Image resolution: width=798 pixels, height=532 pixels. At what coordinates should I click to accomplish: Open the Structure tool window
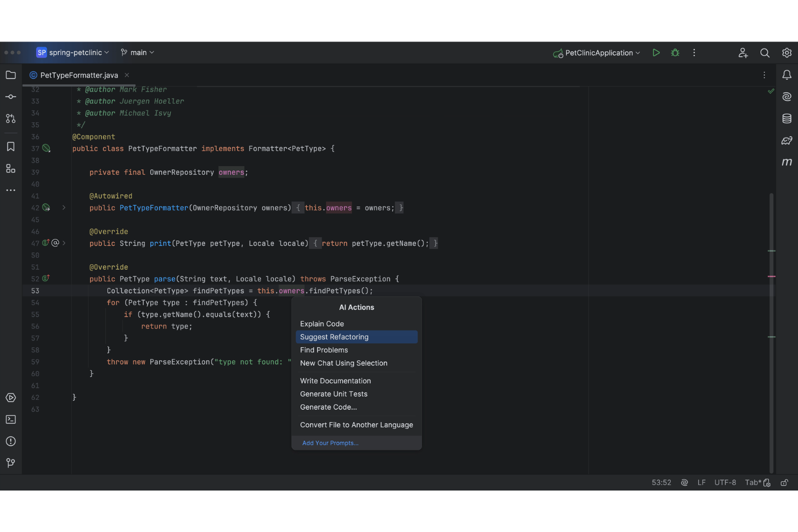(x=11, y=169)
